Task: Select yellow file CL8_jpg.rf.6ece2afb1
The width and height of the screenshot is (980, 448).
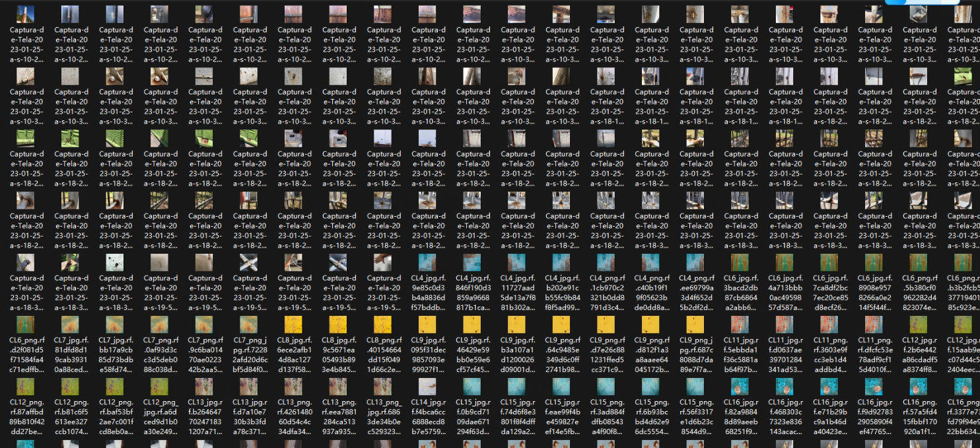Action: (x=295, y=324)
